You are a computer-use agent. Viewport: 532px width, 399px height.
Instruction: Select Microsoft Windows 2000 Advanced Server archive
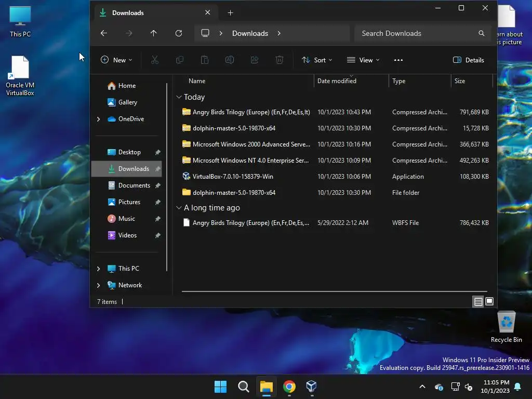tap(336, 144)
